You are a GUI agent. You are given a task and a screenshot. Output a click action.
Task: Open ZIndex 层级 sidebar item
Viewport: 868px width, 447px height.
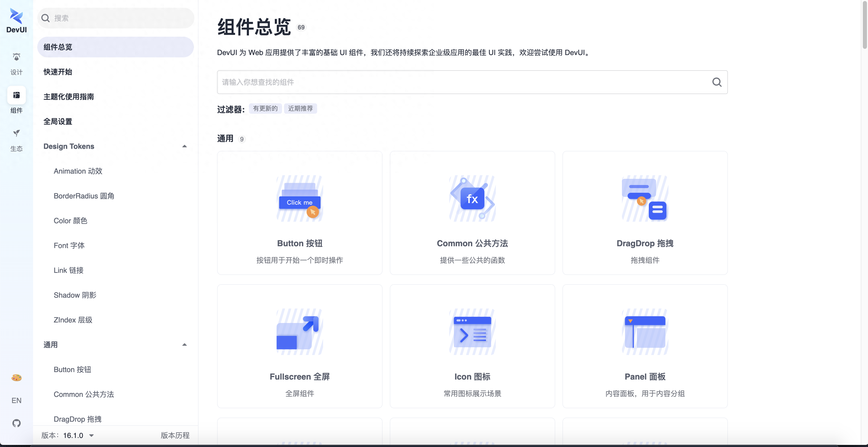coord(73,320)
